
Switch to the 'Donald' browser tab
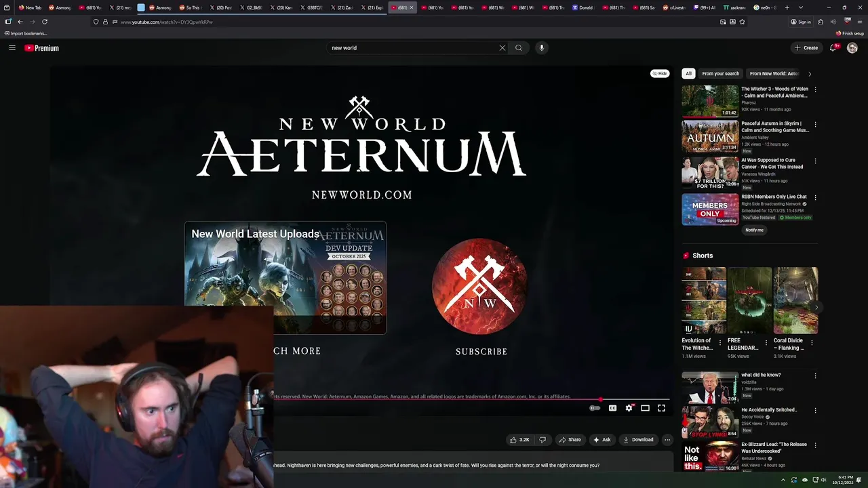click(x=583, y=7)
